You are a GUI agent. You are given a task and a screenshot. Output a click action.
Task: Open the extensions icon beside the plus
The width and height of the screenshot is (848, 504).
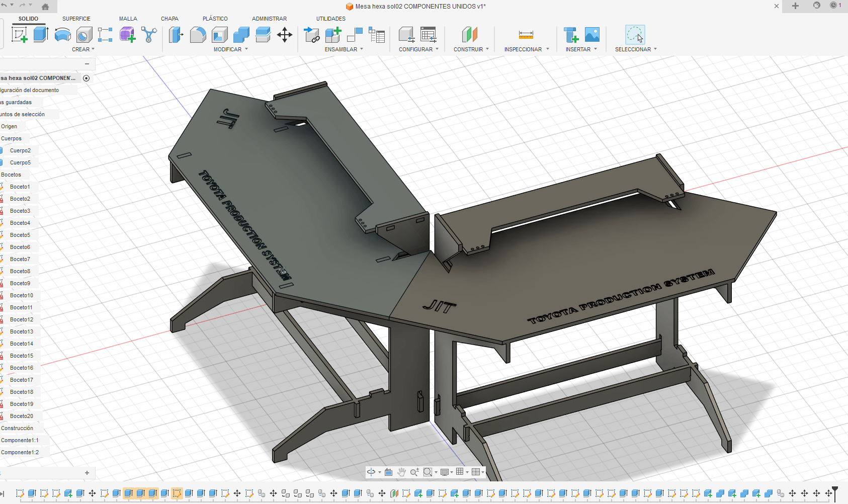pyautogui.click(x=817, y=6)
